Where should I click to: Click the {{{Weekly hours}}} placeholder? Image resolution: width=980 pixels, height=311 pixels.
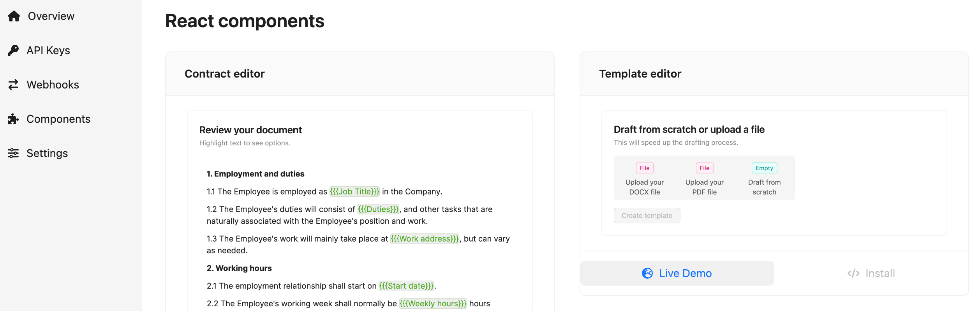[x=433, y=304]
